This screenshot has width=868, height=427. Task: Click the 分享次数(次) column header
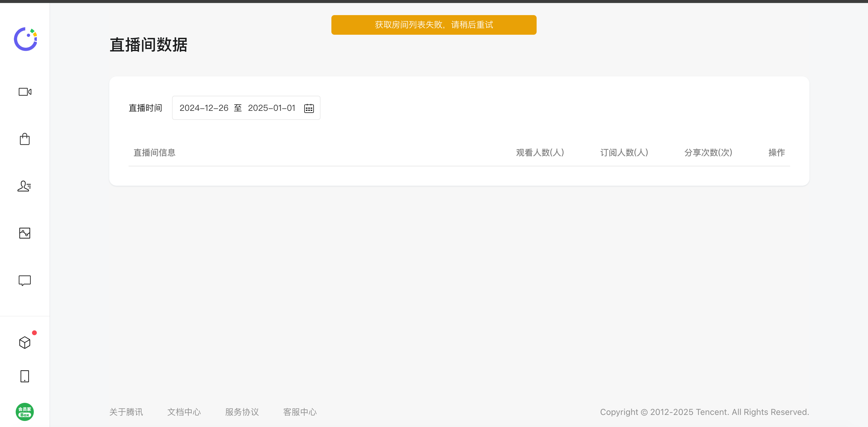[708, 153]
